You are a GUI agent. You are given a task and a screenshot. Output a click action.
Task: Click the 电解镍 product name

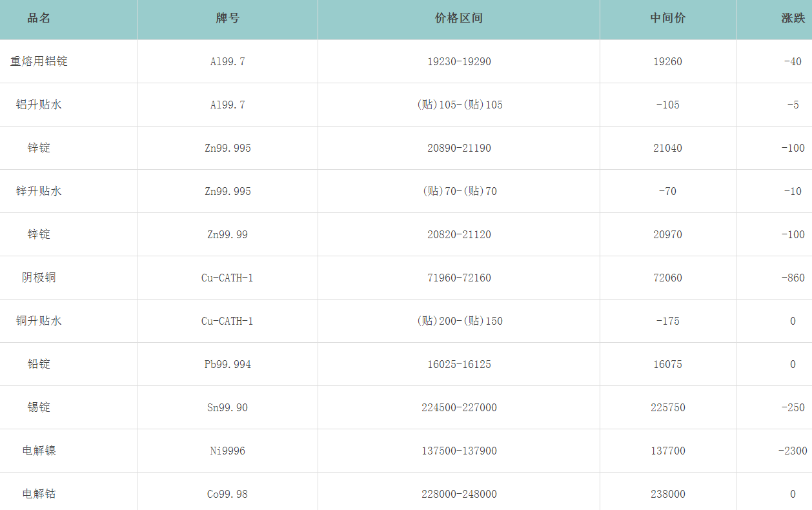pos(39,451)
